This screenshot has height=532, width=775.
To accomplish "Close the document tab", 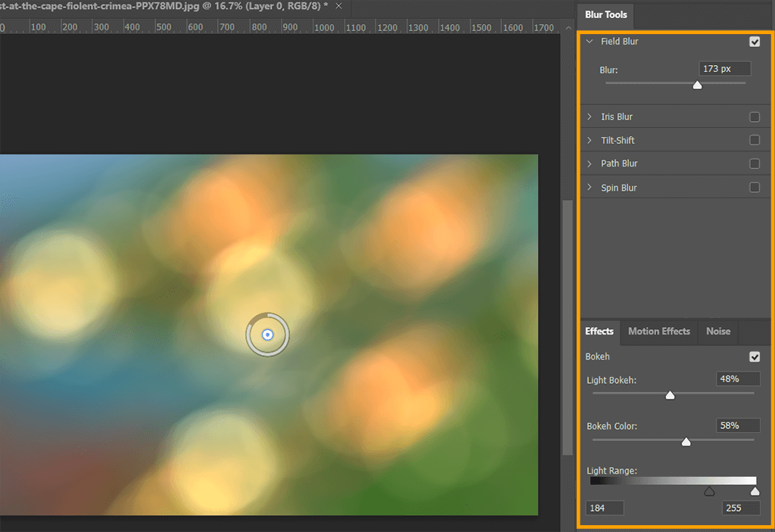I will tap(338, 6).
